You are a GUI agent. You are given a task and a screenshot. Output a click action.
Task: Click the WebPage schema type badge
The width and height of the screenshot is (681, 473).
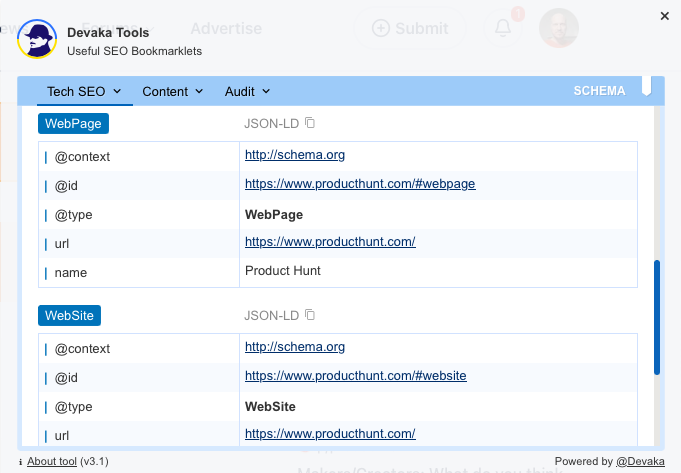73,123
